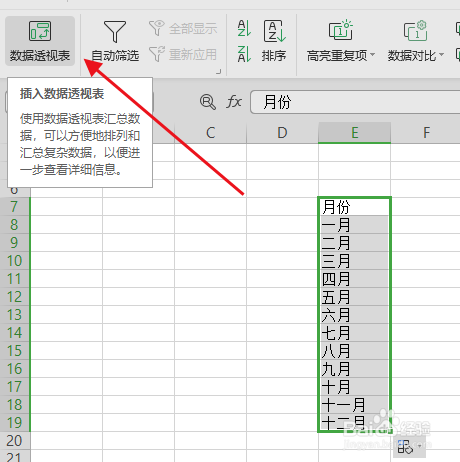Click cell containing 四月
Screen dimensions: 460x462
[x=354, y=279]
